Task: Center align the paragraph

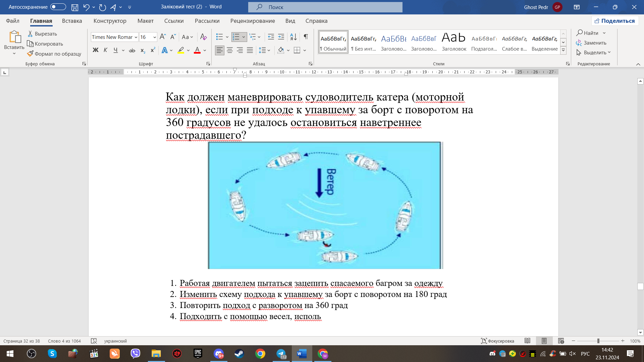Action: point(230,50)
